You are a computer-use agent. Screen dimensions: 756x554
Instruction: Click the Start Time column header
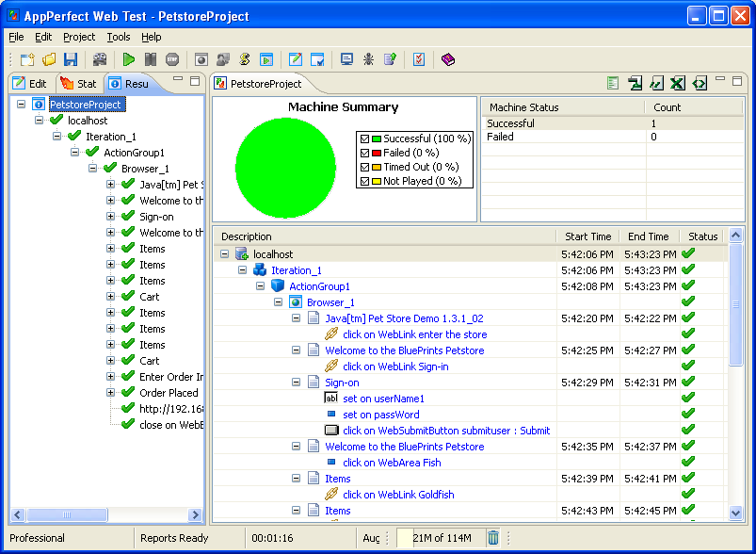tap(587, 236)
